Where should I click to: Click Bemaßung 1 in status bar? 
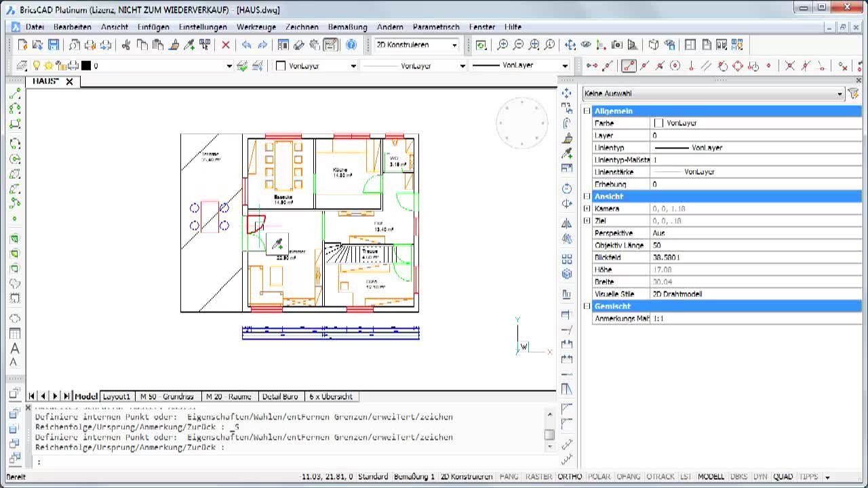coord(414,476)
